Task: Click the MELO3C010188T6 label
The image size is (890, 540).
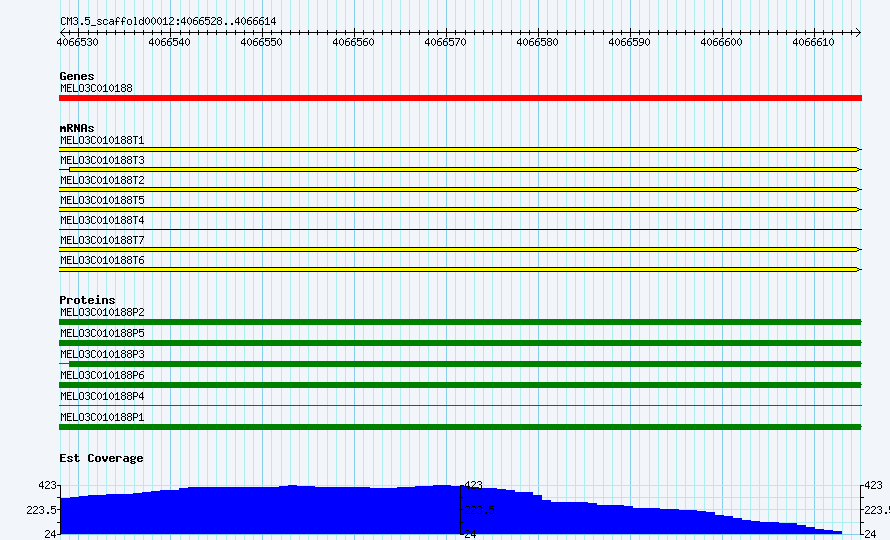Action: [x=102, y=260]
